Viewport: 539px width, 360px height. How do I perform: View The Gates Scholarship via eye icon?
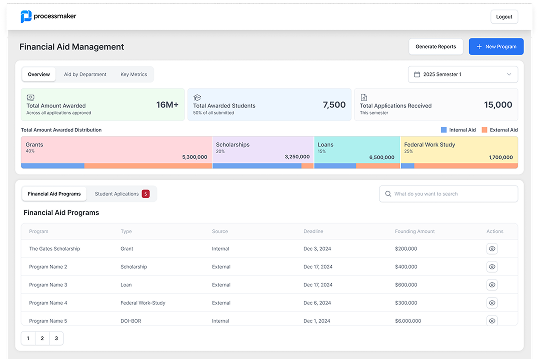click(492, 249)
